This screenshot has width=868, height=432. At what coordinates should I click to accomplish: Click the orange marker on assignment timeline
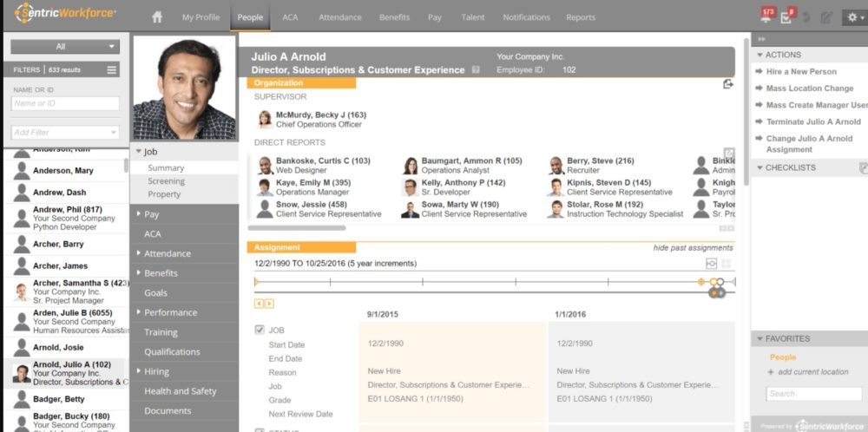coord(701,282)
